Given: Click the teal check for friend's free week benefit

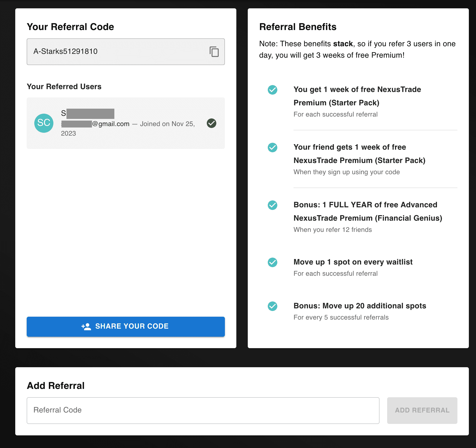Looking at the screenshot, I should (272, 148).
